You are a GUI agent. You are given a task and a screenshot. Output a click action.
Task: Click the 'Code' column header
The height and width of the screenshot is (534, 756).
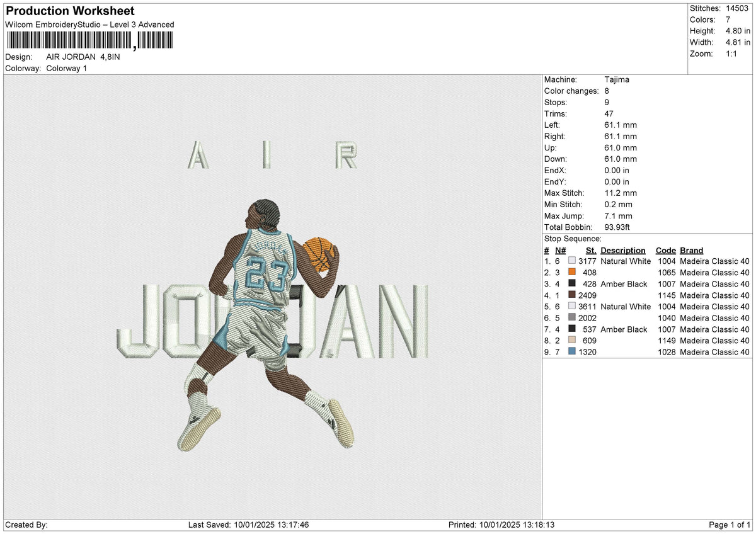click(665, 250)
